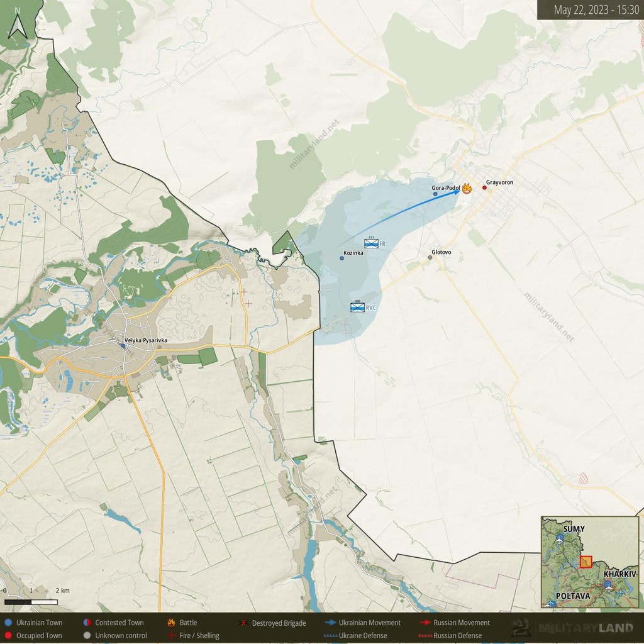
Task: Click the Russian Defense legend line icon
Action: [x=426, y=635]
